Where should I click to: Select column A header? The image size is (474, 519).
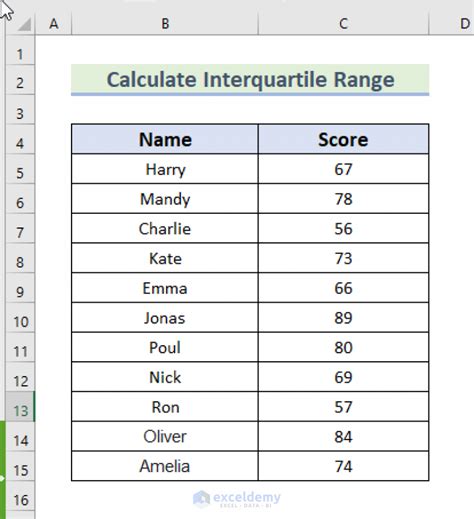[x=53, y=24]
